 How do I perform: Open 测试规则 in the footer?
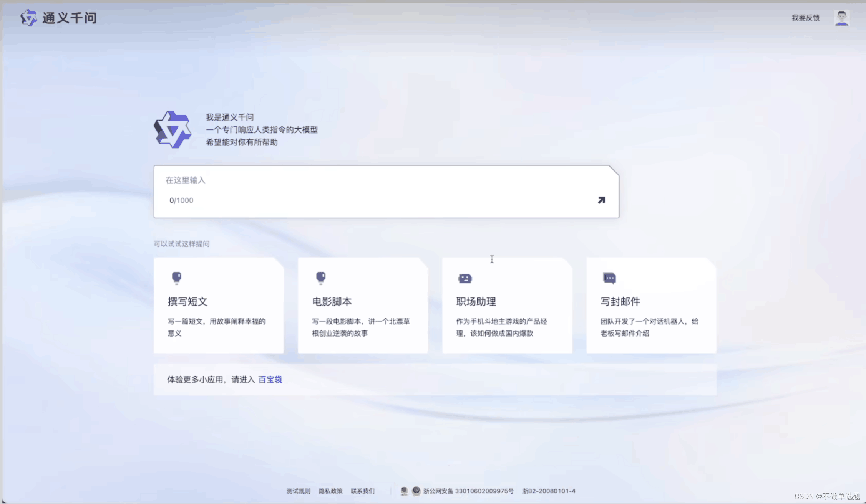tap(298, 491)
